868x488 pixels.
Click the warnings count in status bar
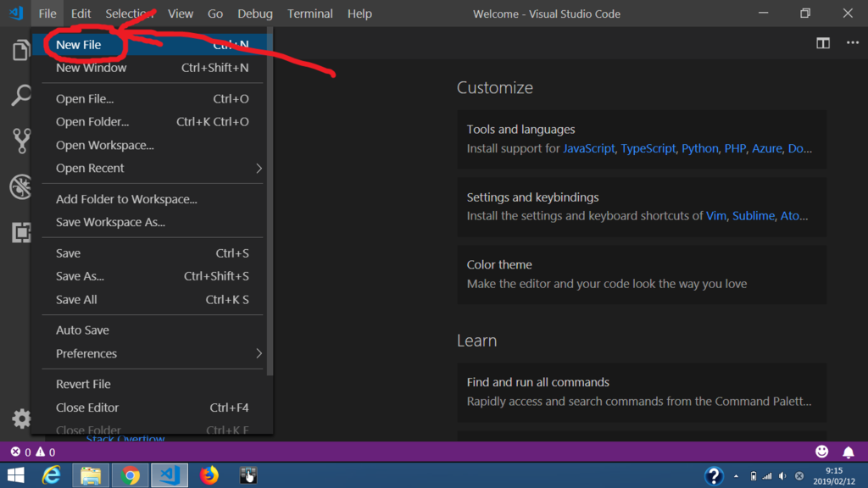coord(46,452)
